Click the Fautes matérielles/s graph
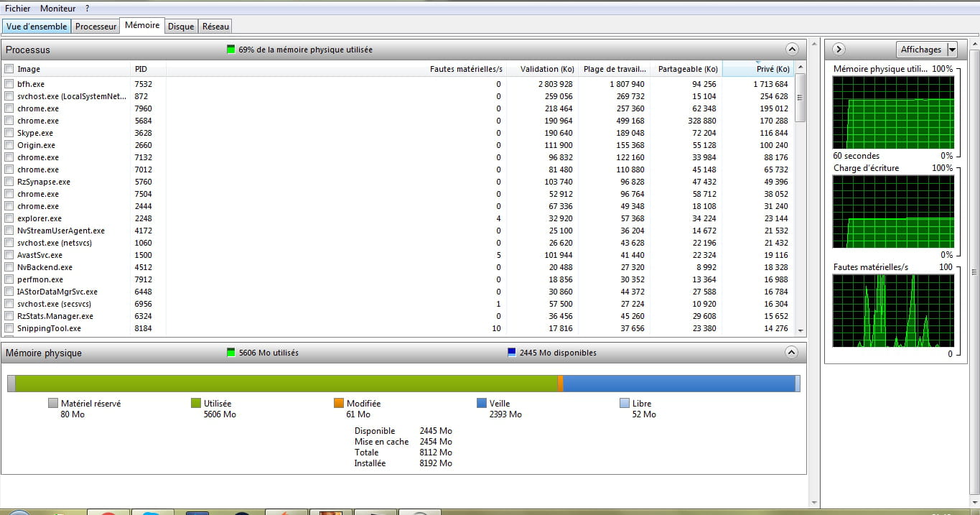The height and width of the screenshot is (515, 980). (893, 312)
